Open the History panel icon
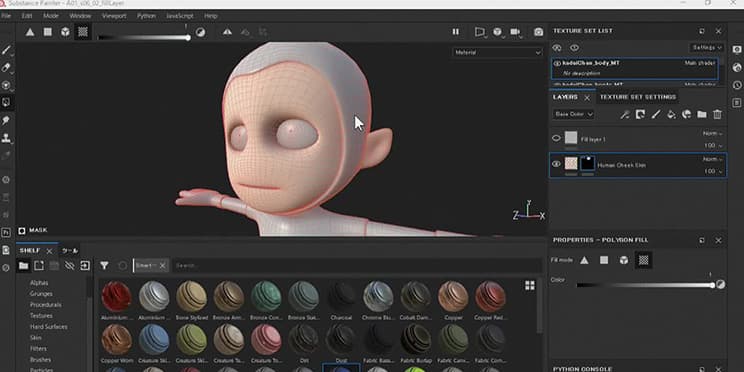Viewport: 744px width, 372px height. tap(736, 85)
